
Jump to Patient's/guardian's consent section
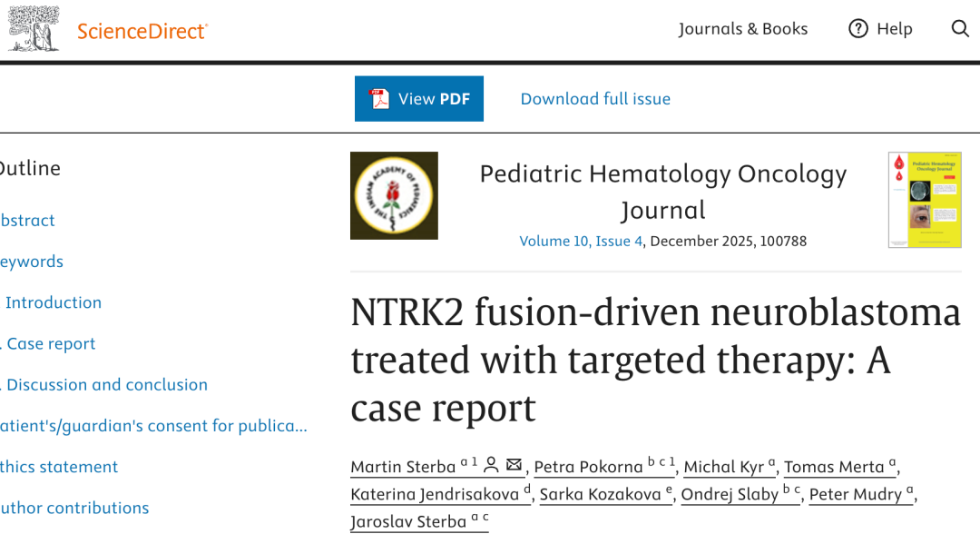click(153, 426)
